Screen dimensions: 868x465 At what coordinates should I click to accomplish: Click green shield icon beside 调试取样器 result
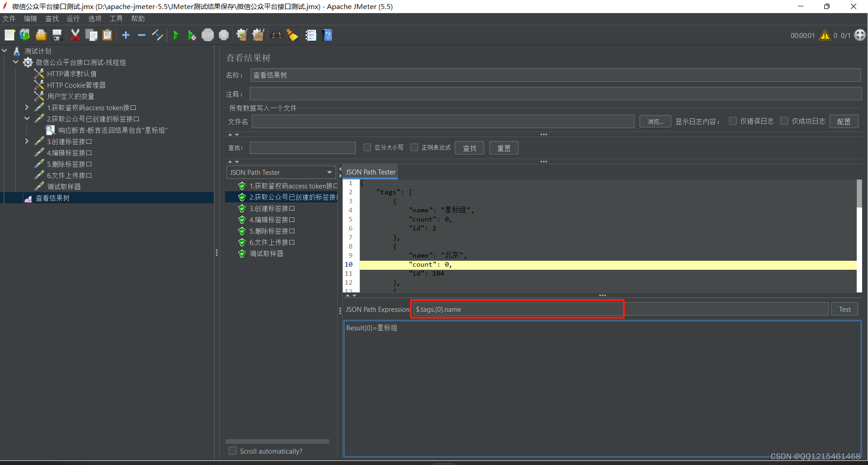coord(242,254)
